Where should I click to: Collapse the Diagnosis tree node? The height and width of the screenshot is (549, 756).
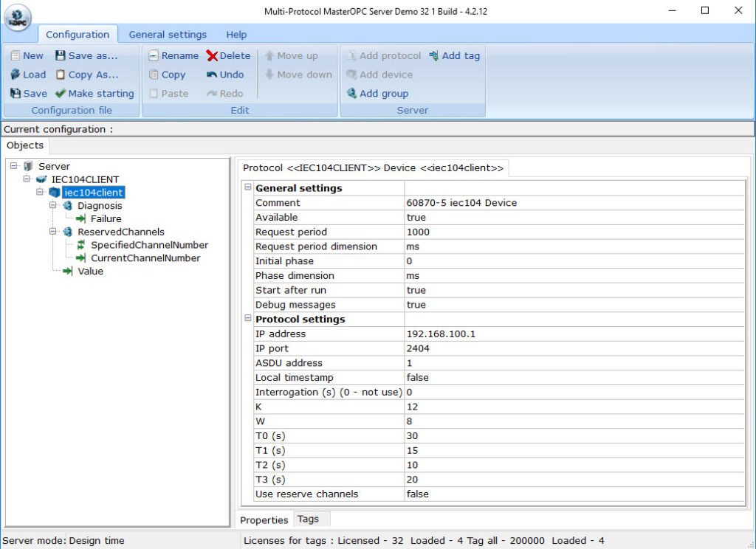point(52,205)
